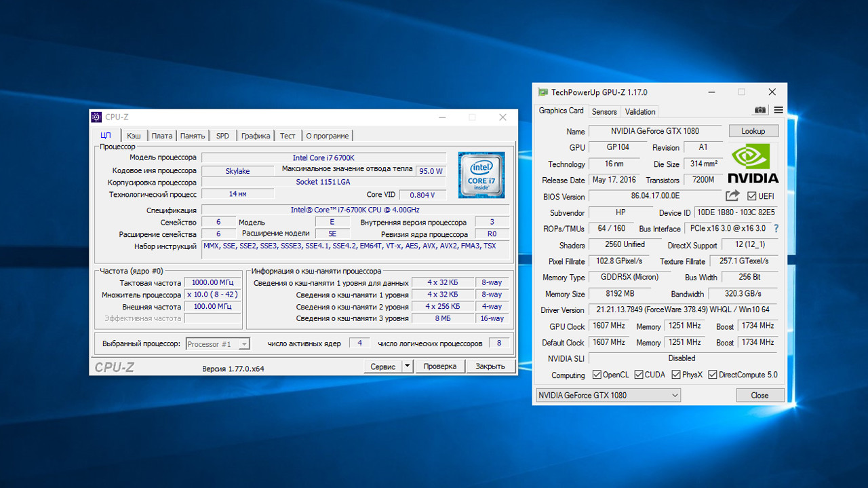Click the NVIDIA logo in GPU-Z
The image size is (868, 488).
coord(753,163)
